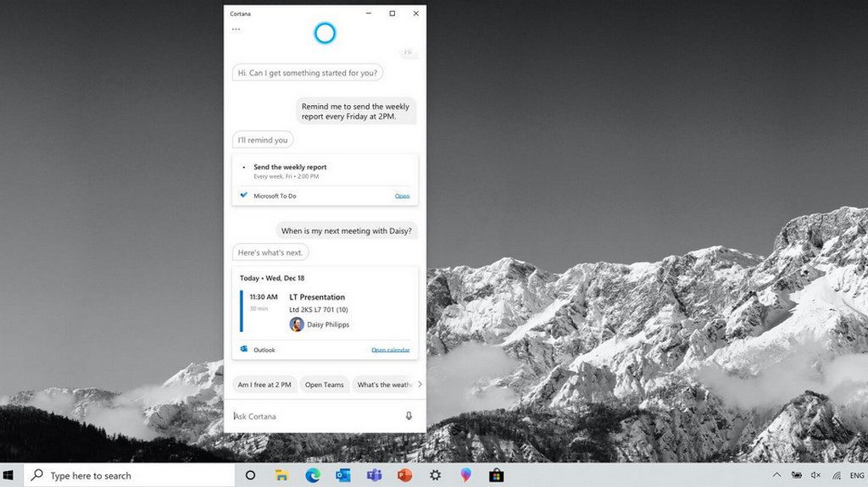
Task: Open Settings gear on the taskbar
Action: click(x=436, y=475)
